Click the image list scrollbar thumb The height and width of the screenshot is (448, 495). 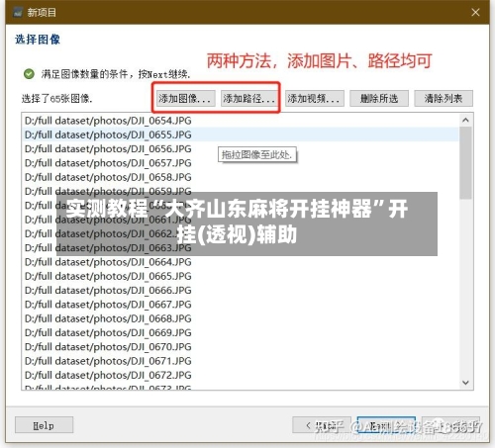point(465,163)
